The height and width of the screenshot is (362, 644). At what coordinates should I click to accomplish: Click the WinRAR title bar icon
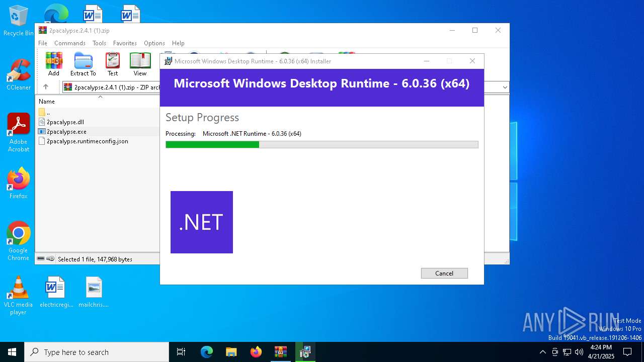43,30
